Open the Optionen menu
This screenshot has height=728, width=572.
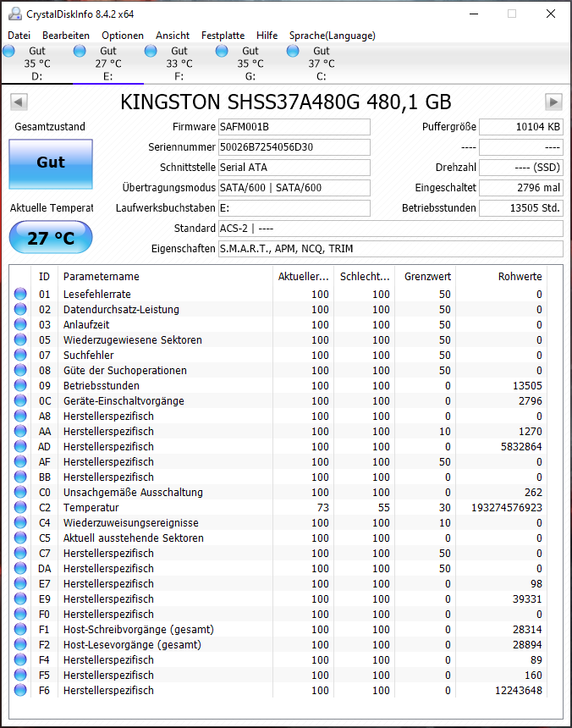[123, 36]
